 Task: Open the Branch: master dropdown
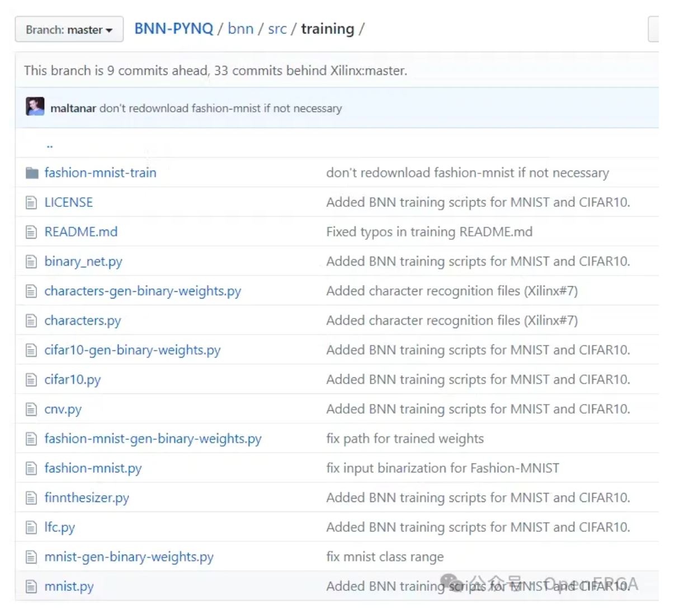tap(69, 30)
